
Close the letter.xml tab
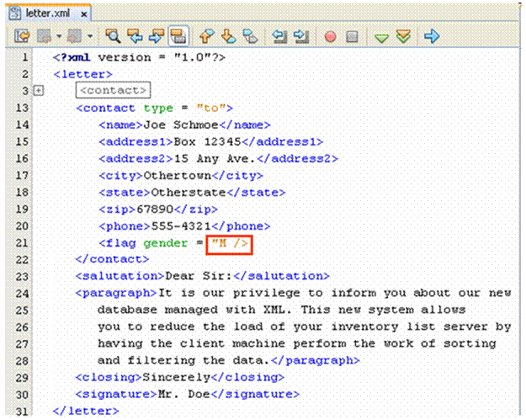[84, 14]
